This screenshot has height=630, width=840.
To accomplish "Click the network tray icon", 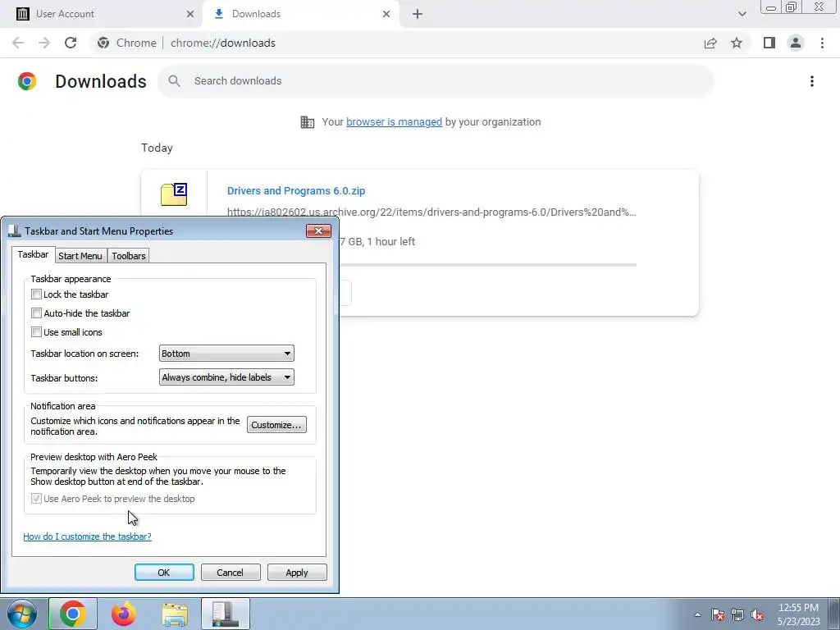I will click(x=737, y=614).
